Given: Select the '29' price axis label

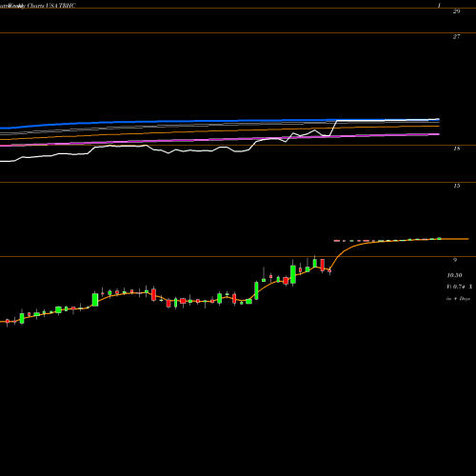Looking at the screenshot, I should click(x=456, y=11).
